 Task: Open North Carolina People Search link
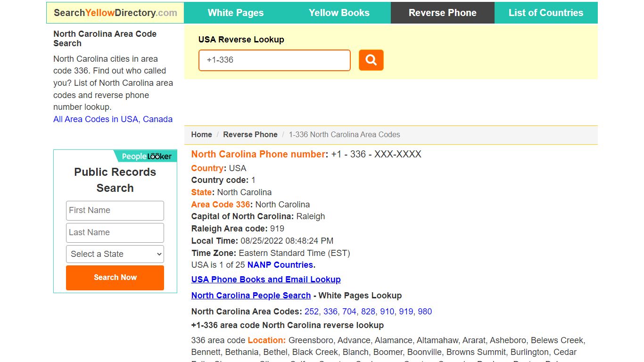[x=251, y=296]
